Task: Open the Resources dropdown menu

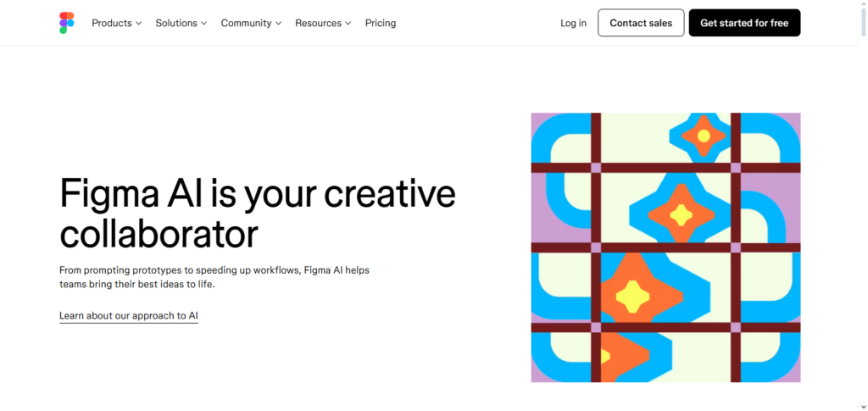Action: 323,23
